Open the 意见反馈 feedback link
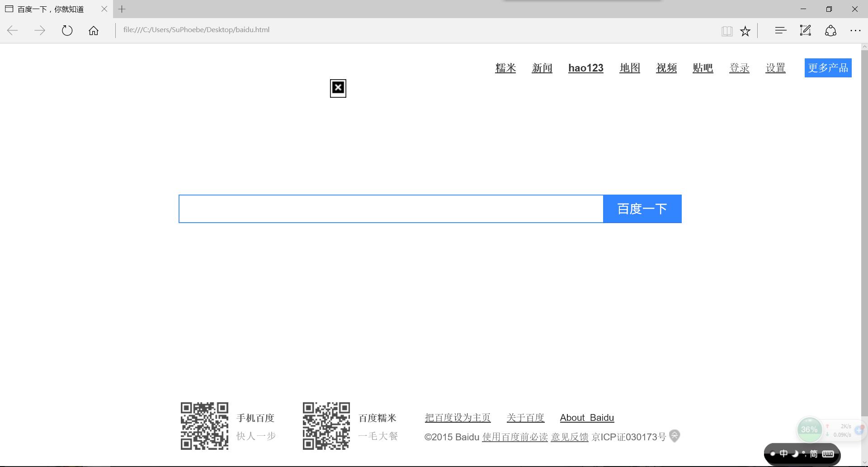 coord(570,437)
